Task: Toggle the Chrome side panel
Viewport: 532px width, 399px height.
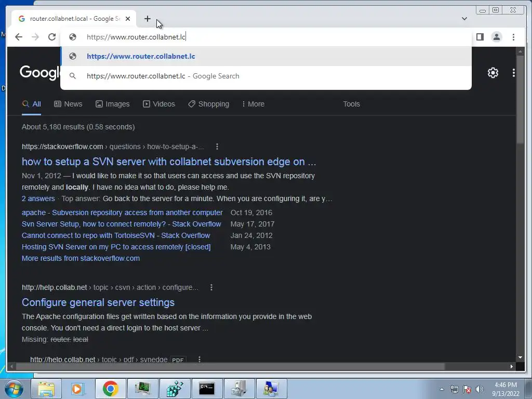Action: point(480,37)
